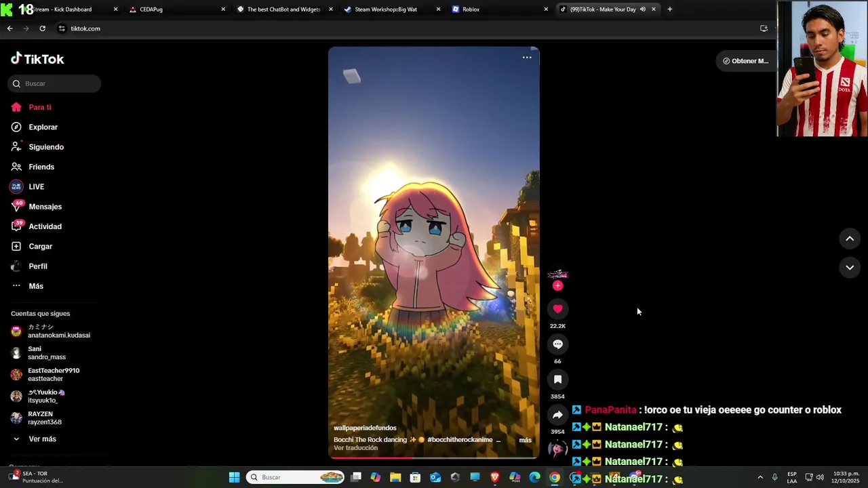
Task: Open the Siguiendo feed
Action: tap(37, 147)
